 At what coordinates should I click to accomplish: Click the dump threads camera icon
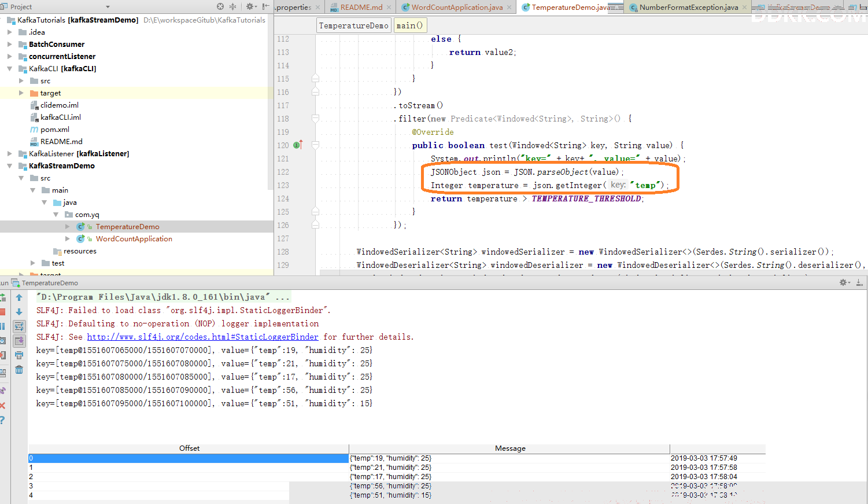pyautogui.click(x=2, y=341)
